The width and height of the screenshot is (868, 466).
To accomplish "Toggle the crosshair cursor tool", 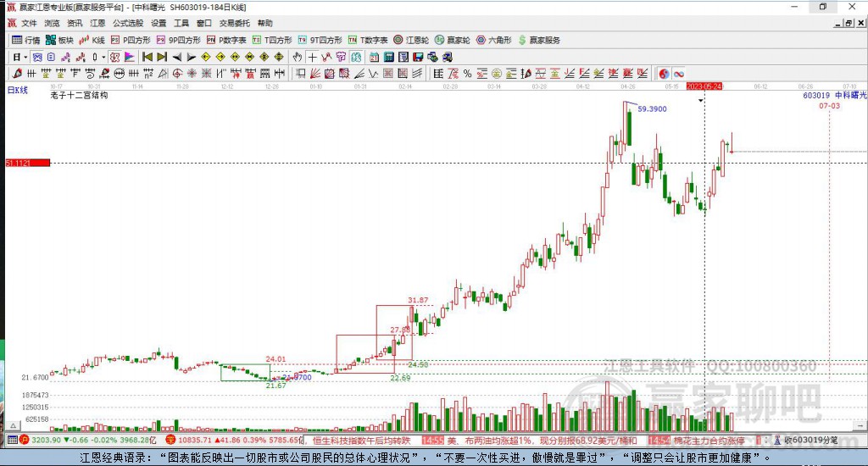I will 312,57.
